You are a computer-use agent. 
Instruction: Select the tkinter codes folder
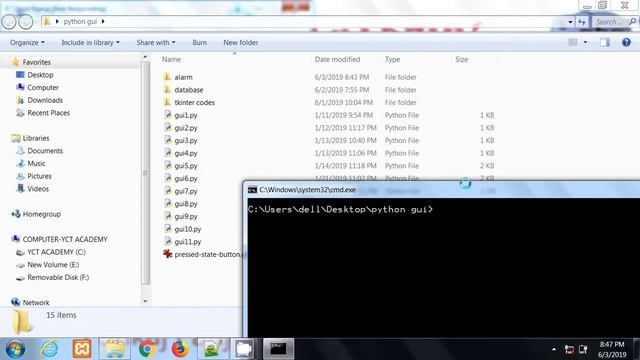(x=189, y=102)
